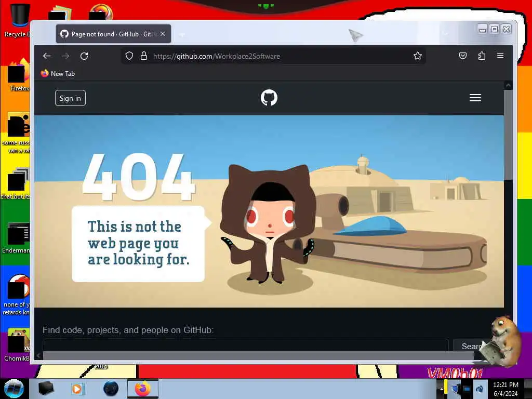Click the black folder taskbar icon

(46, 389)
